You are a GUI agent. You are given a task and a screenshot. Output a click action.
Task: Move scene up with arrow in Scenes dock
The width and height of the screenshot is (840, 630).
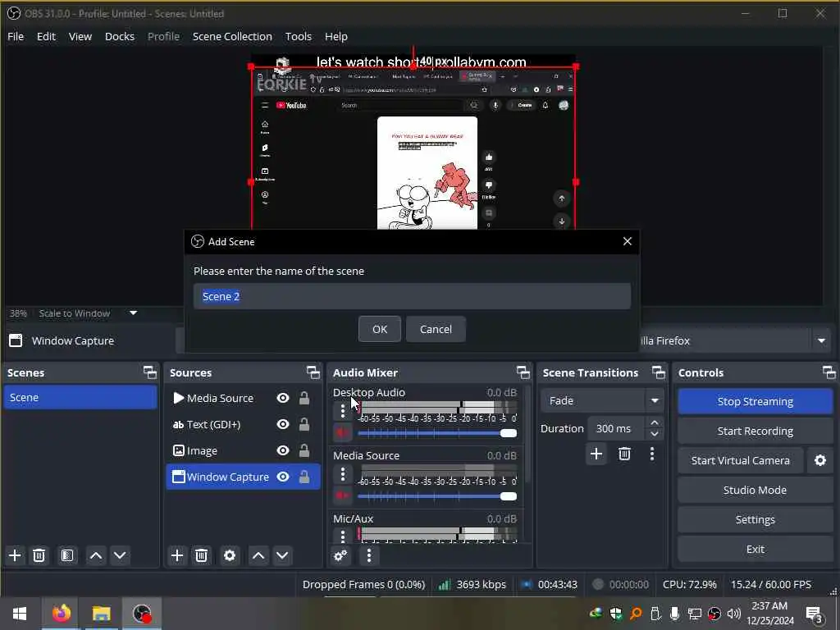96,555
